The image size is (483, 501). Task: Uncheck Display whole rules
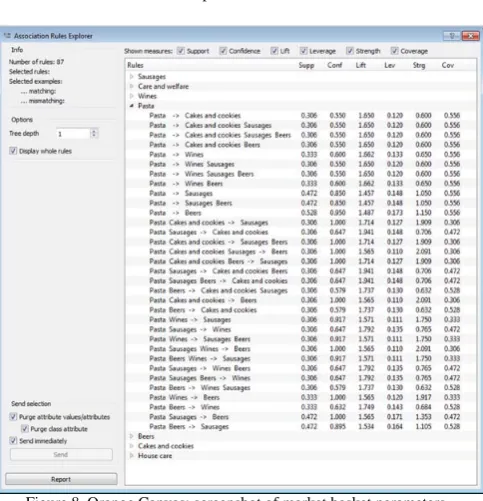coord(13,151)
